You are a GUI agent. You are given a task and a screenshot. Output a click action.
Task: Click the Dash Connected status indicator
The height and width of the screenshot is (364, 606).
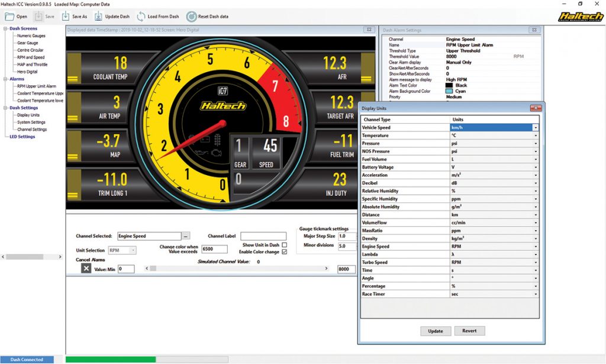pyautogui.click(x=27, y=359)
